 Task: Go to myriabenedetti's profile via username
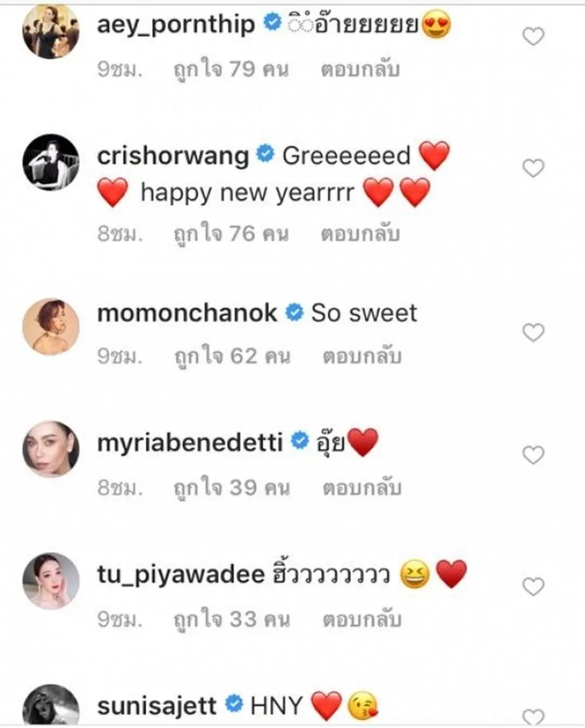190,443
